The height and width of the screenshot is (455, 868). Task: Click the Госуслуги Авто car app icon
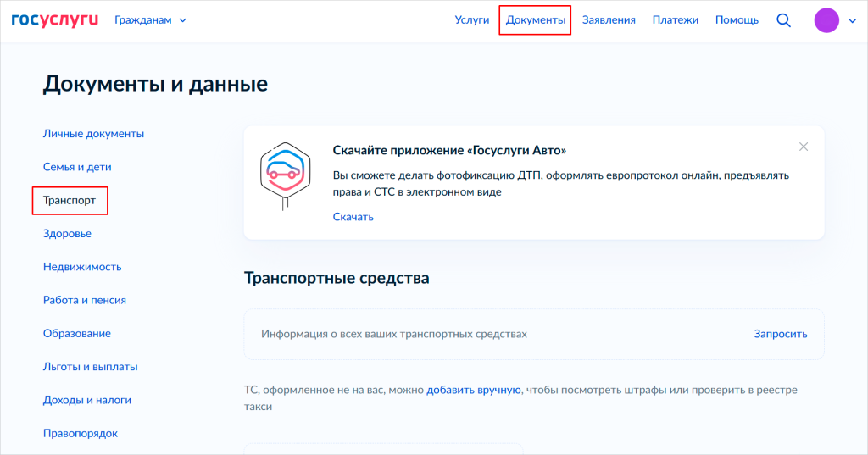[x=283, y=172]
